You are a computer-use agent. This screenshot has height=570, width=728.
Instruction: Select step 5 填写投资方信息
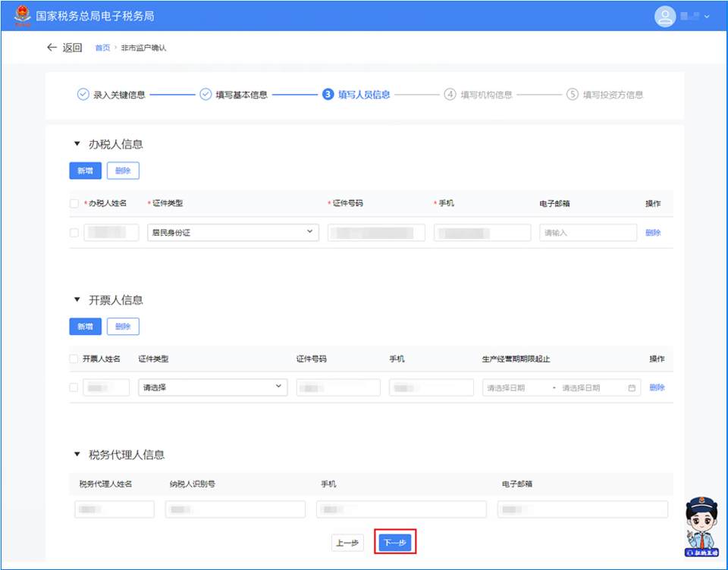[x=605, y=95]
